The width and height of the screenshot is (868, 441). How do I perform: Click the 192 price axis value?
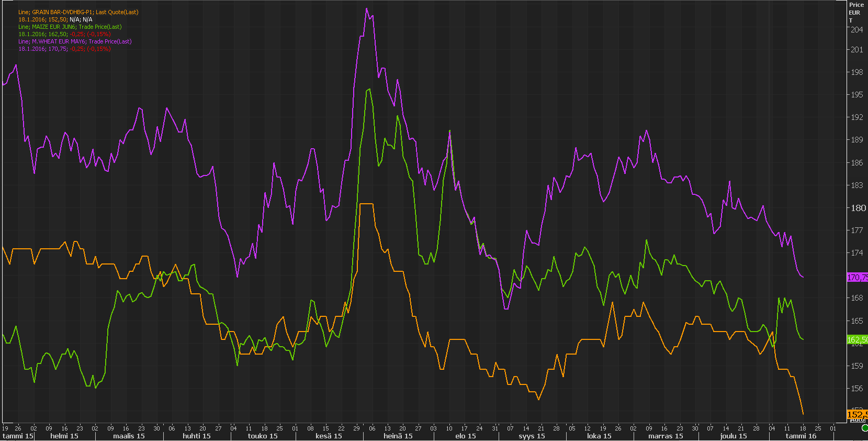point(857,117)
